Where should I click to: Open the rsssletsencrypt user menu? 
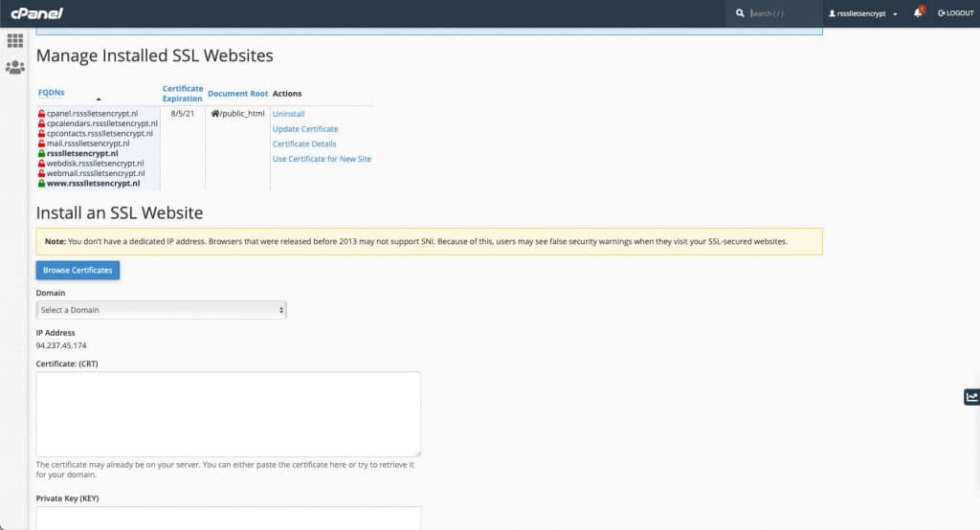pos(863,13)
